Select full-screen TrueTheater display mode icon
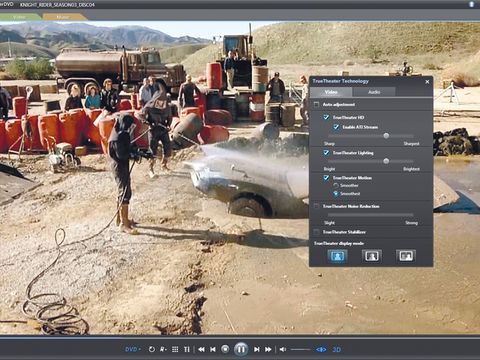480x360 pixels. (x=337, y=256)
